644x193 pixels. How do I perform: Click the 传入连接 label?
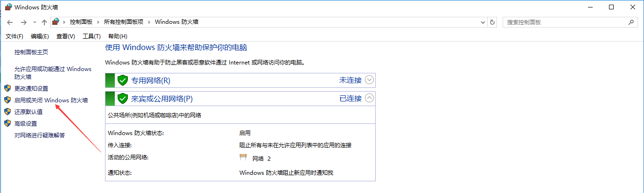[119, 145]
